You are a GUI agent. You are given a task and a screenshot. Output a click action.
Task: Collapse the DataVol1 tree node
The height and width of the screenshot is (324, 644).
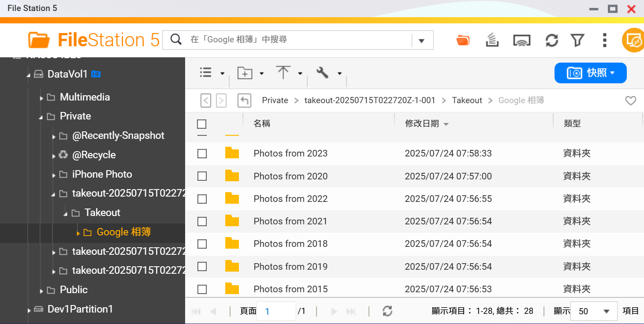[x=29, y=75]
